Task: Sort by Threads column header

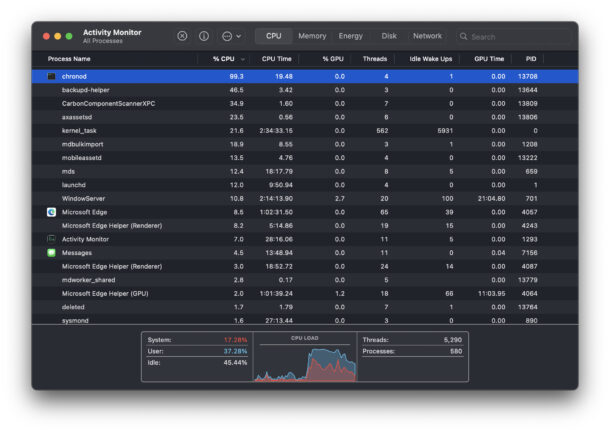Action: point(375,59)
